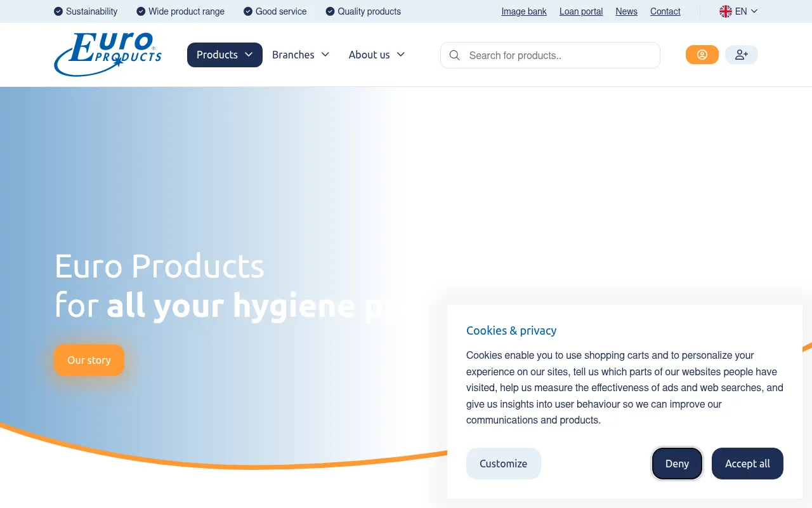Click the Quality products checkmark icon
This screenshot has height=508, width=812.
click(330, 11)
